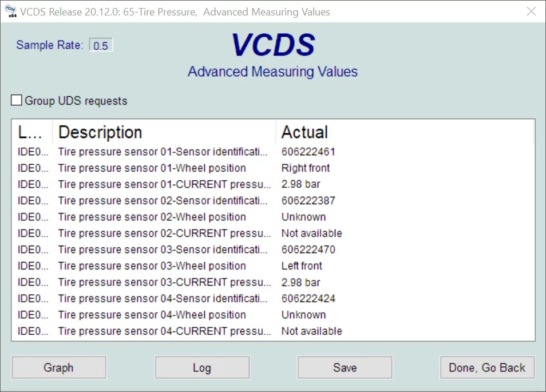Viewport: 546px width, 392px height.
Task: Click Done, Go Back button
Action: coord(487,367)
